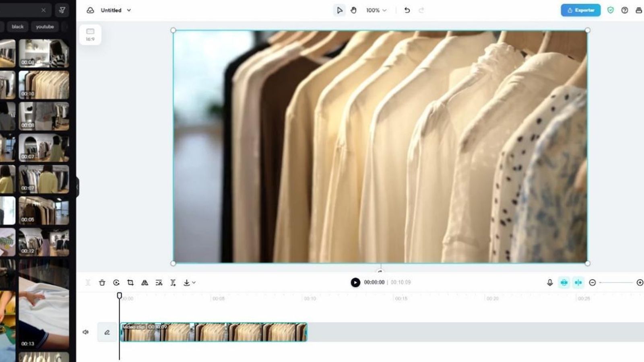
Task: Select the crop tool in timeline toolbar
Action: tap(130, 283)
